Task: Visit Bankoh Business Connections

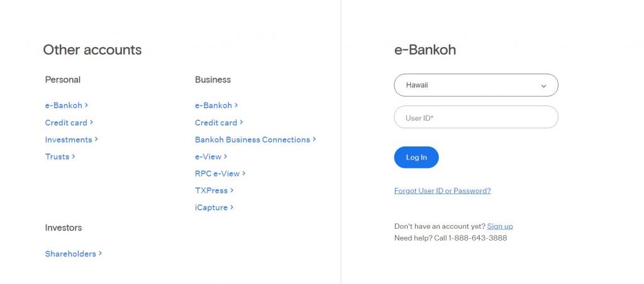Action: [x=255, y=139]
